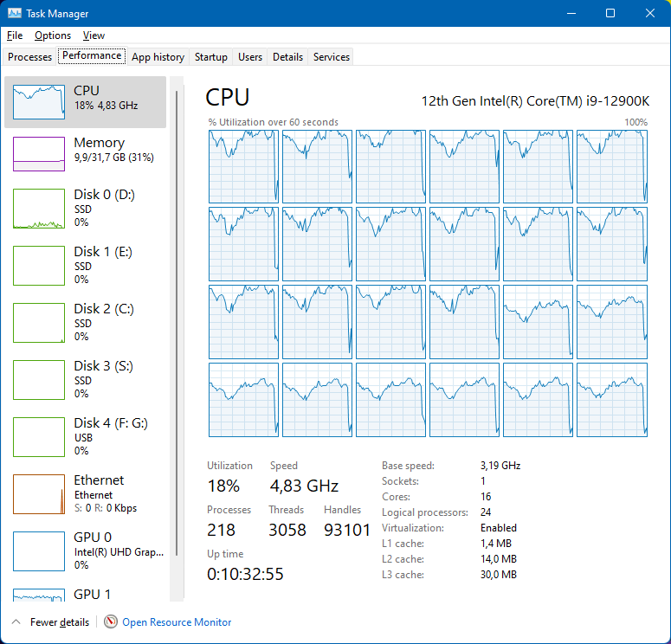Click the Cores value 16

(x=486, y=497)
